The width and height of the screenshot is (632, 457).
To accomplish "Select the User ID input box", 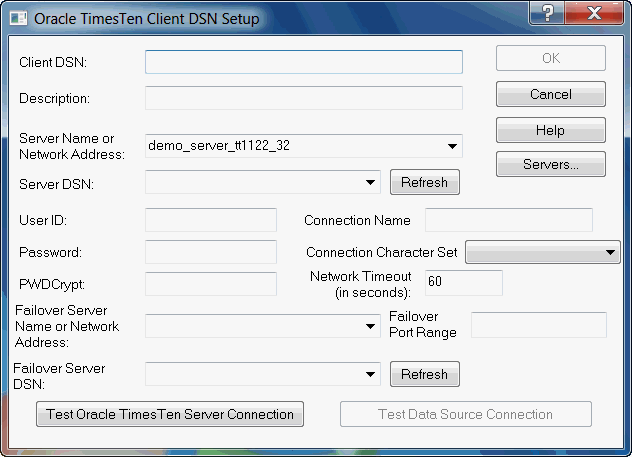I will 211,220.
